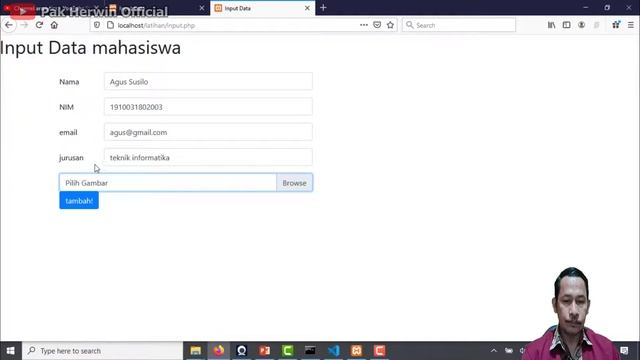Save page to Pocket
The image size is (640, 360).
pyautogui.click(x=377, y=25)
